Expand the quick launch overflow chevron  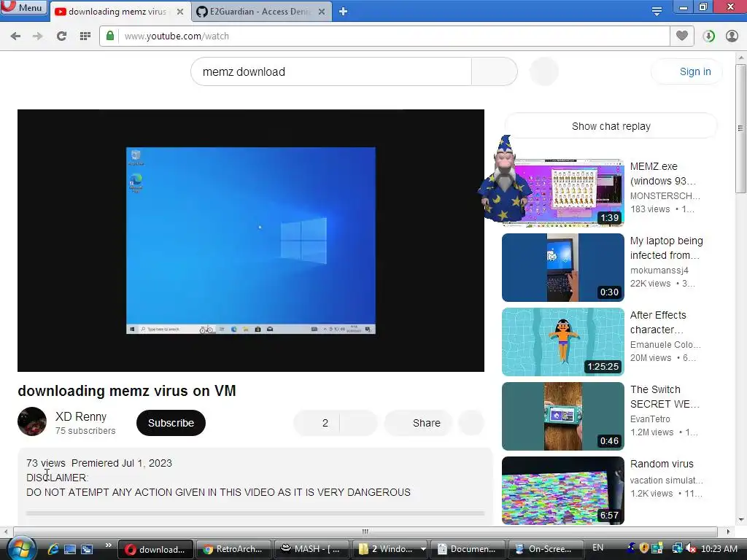[x=108, y=545]
